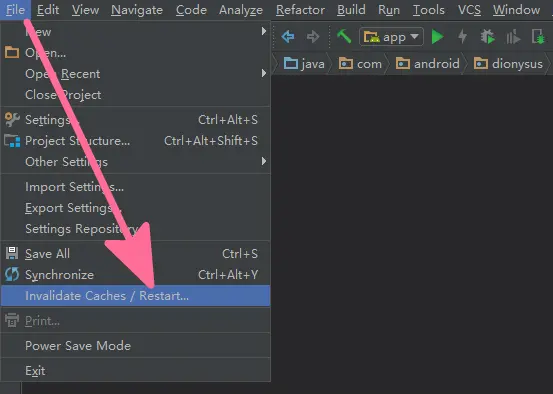Click the Apply Changes lightning icon

[462, 36]
